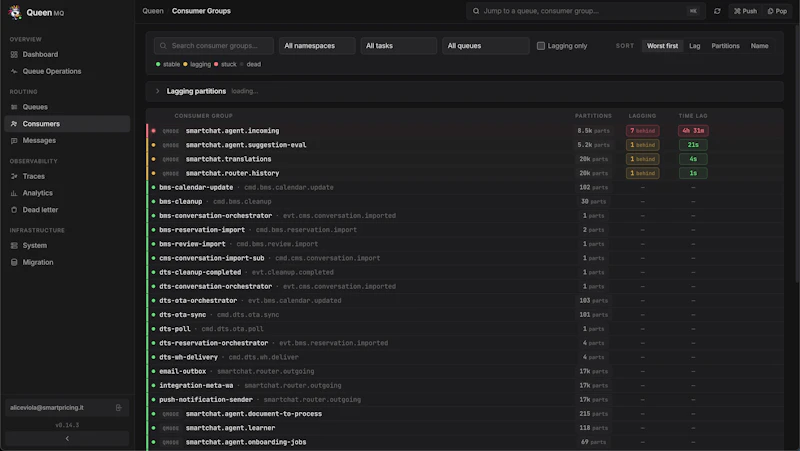Collapse the sidebar with the chevron

tap(67, 438)
